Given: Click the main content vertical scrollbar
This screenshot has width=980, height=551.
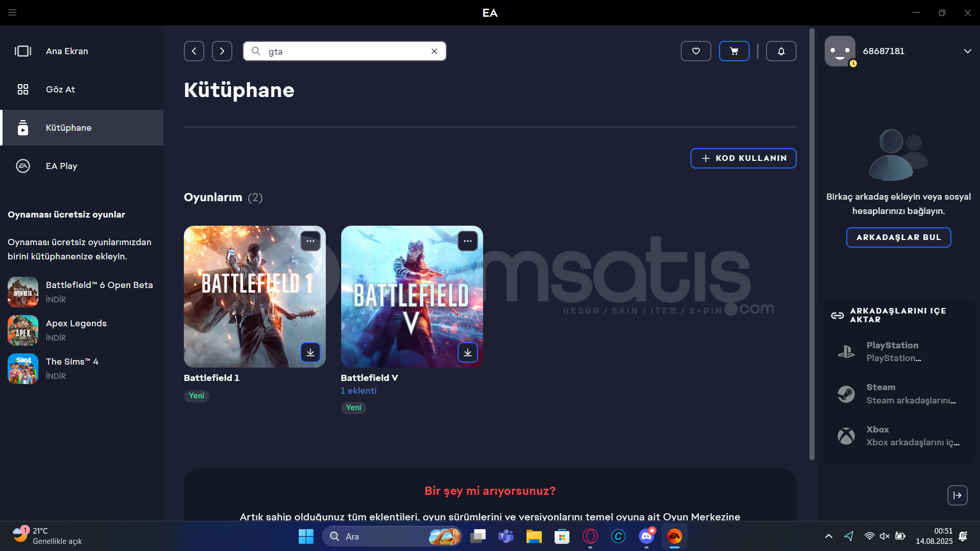Looking at the screenshot, I should pyautogui.click(x=812, y=244).
